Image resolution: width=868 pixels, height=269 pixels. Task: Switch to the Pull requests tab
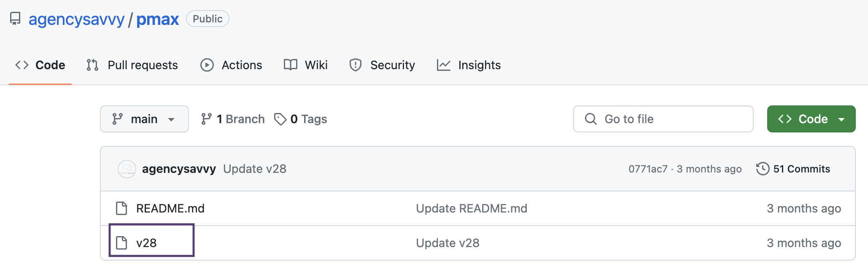132,65
